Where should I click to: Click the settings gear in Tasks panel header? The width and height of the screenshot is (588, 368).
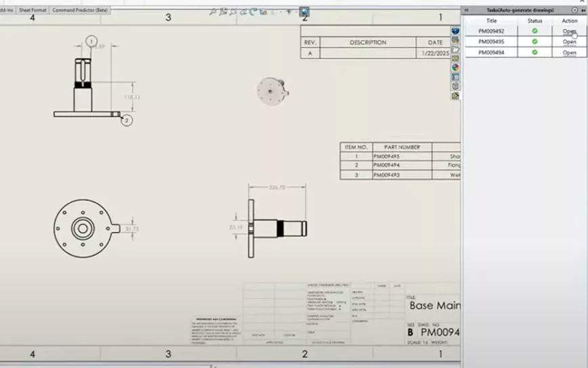(x=574, y=10)
